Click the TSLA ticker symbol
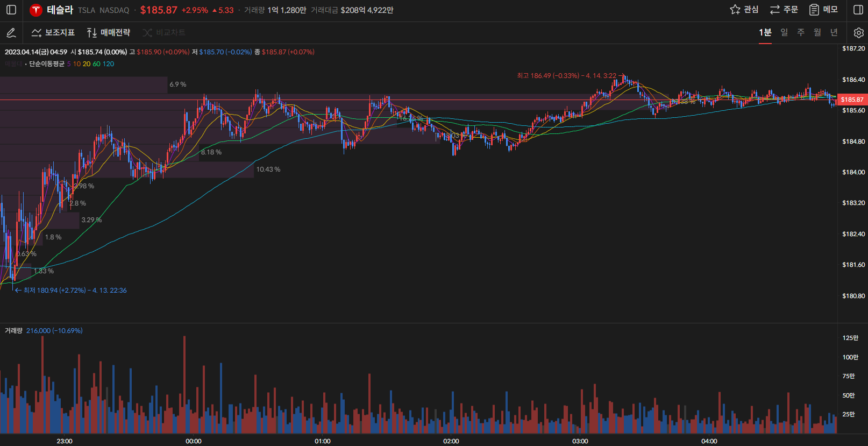The image size is (868, 446). 87,10
